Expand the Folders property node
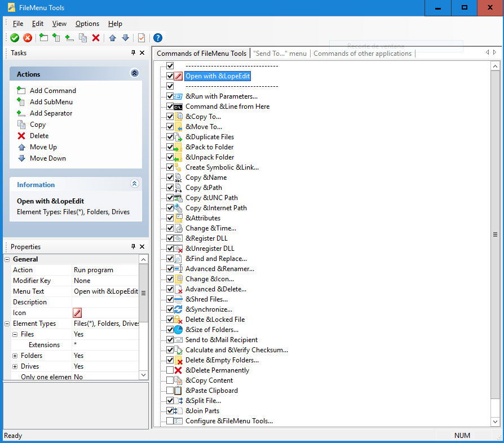The image size is (504, 443). pyautogui.click(x=15, y=356)
